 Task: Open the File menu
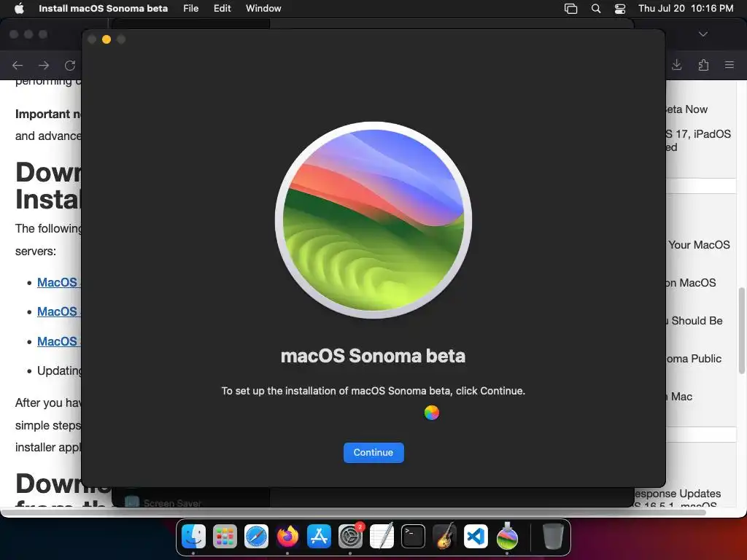click(190, 8)
